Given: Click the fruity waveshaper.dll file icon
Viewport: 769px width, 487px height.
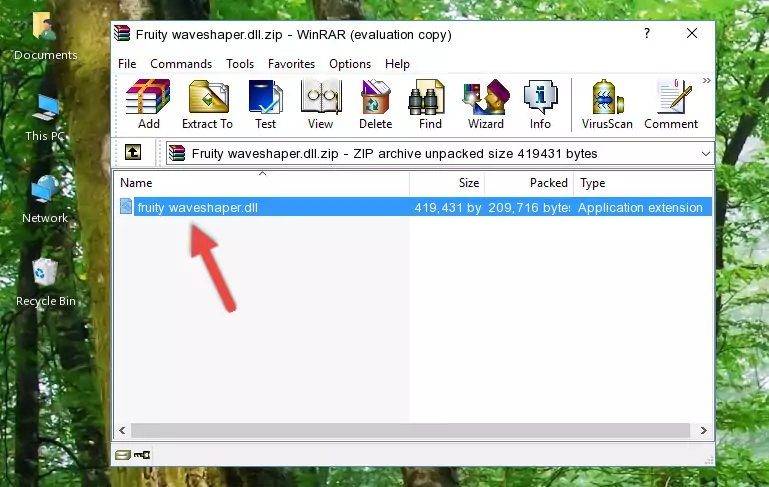Looking at the screenshot, I should click(126, 206).
